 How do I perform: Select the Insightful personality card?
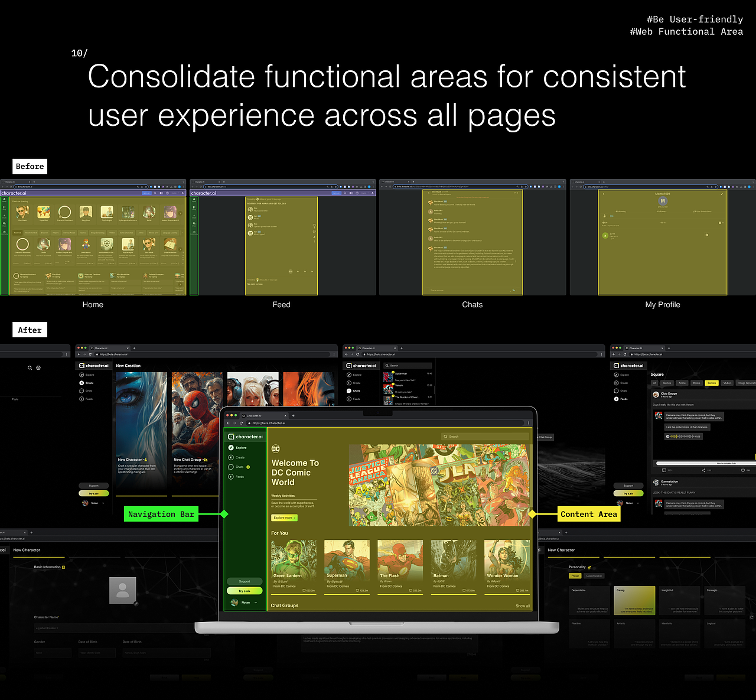click(680, 600)
